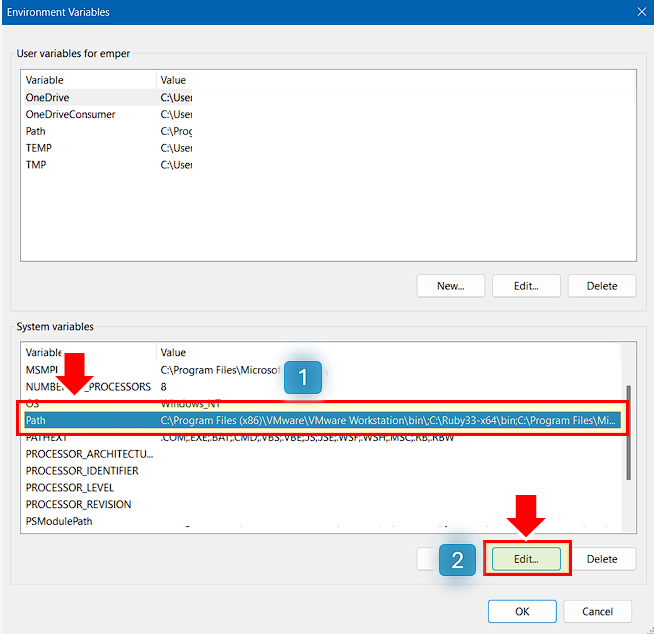The height and width of the screenshot is (634, 654).
Task: Click Delete under system variables
Action: [x=601, y=559]
